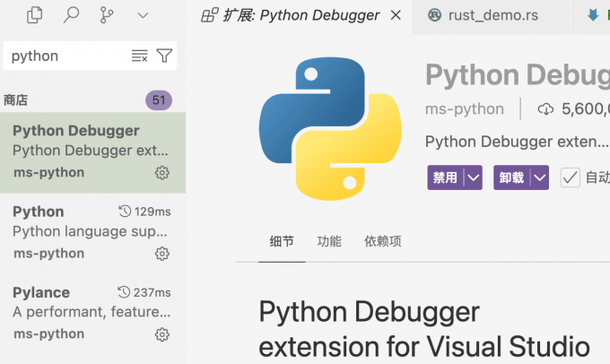The image size is (610, 364).
Task: Open gear settings for Python Debugger
Action: pos(162,173)
